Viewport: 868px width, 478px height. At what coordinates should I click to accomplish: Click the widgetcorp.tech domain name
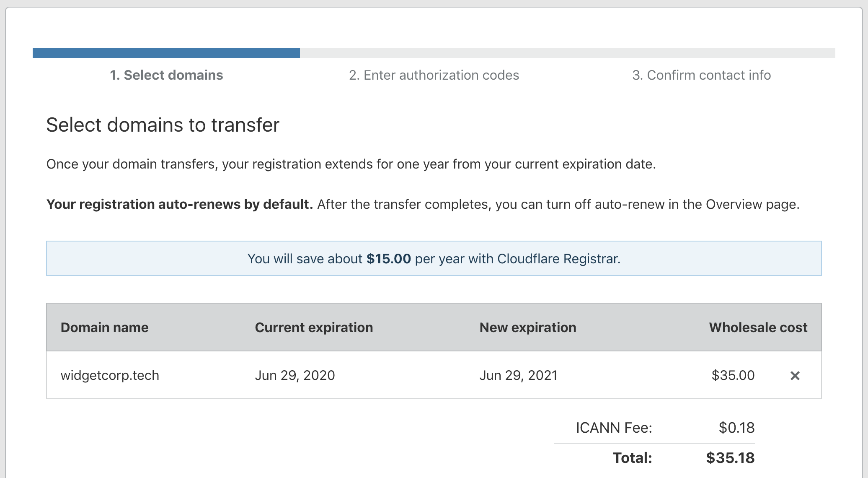pos(110,375)
